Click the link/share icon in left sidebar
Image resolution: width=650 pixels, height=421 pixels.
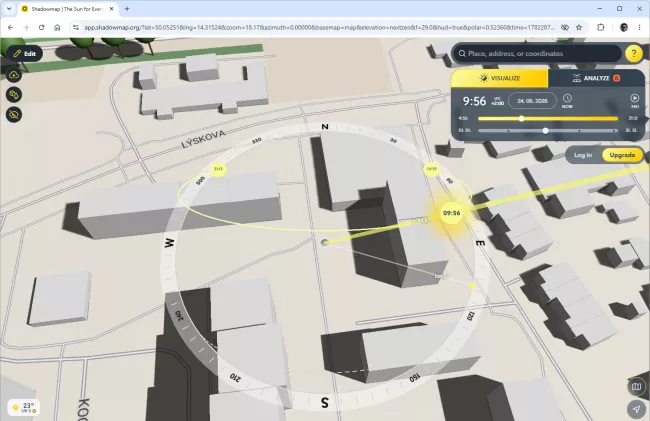tap(14, 95)
